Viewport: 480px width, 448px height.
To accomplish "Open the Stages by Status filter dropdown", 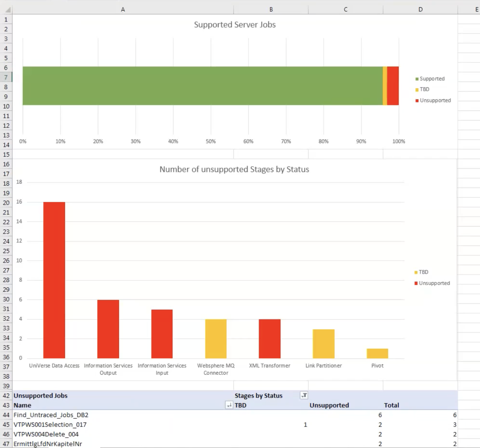I will (304, 395).
